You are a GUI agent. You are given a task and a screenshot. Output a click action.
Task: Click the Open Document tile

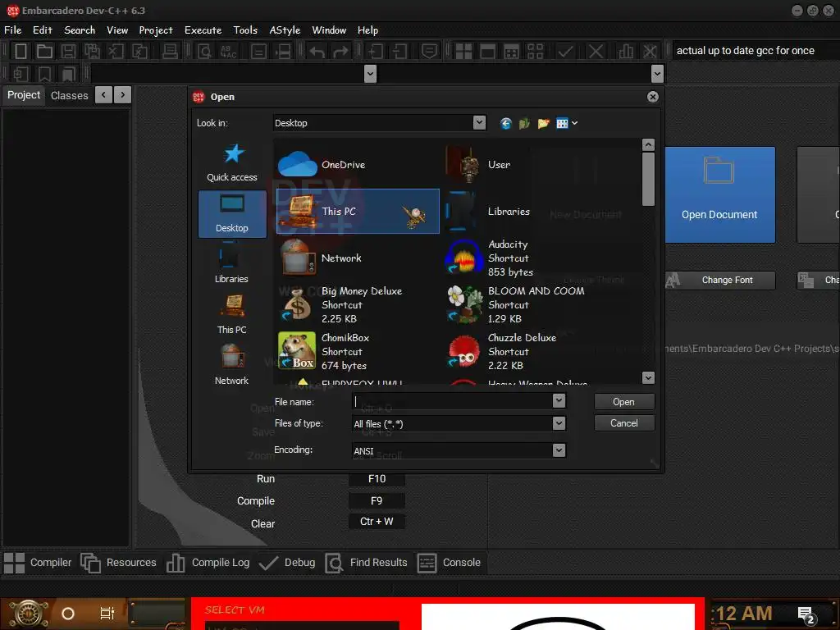coord(720,195)
